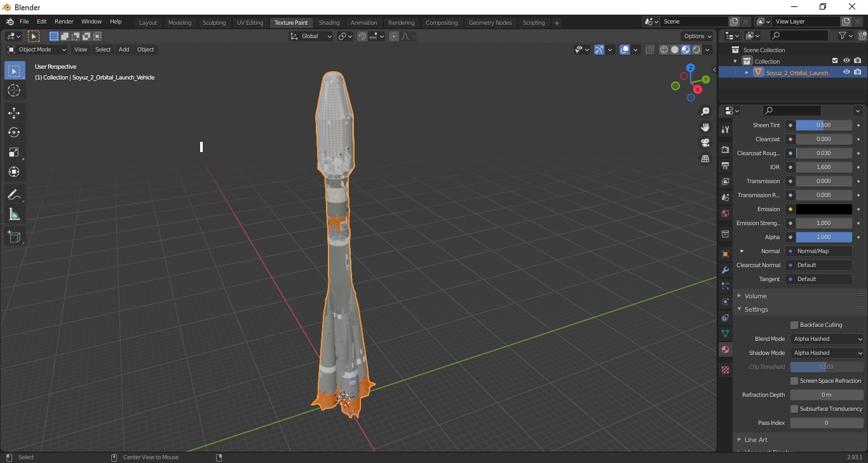Pick the Annotate tool

coord(15,195)
